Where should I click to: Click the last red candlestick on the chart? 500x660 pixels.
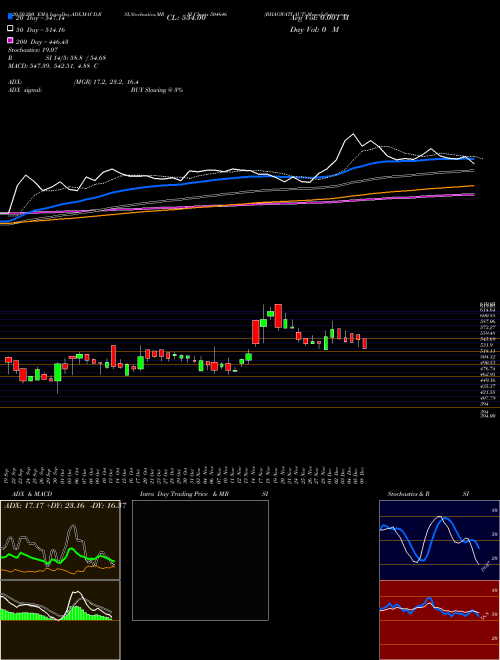pos(364,343)
